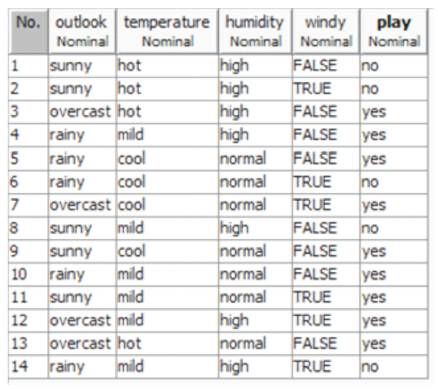The width and height of the screenshot is (438, 390).
Task: Click temperature cell mild in row 4
Action: click(167, 135)
